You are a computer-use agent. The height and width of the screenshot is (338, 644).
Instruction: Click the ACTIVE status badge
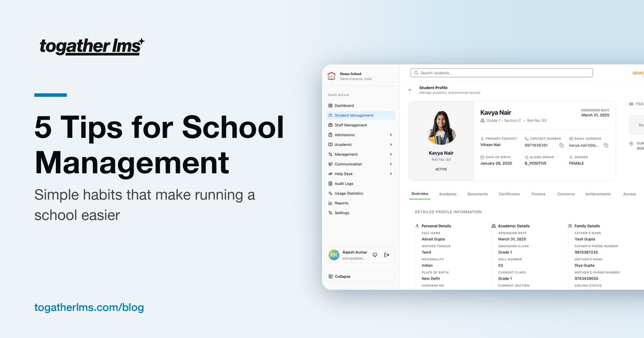click(441, 169)
